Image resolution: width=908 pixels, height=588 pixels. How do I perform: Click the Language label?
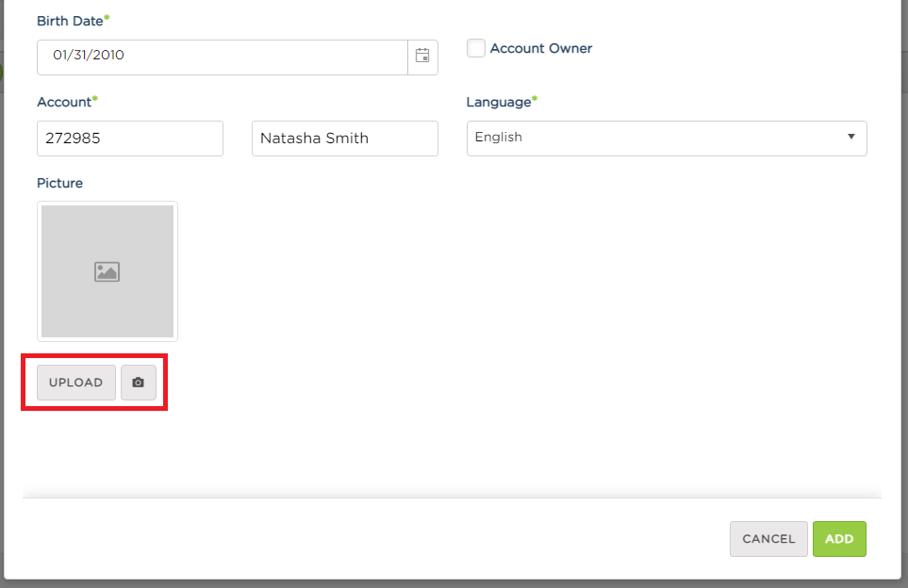[x=499, y=103]
